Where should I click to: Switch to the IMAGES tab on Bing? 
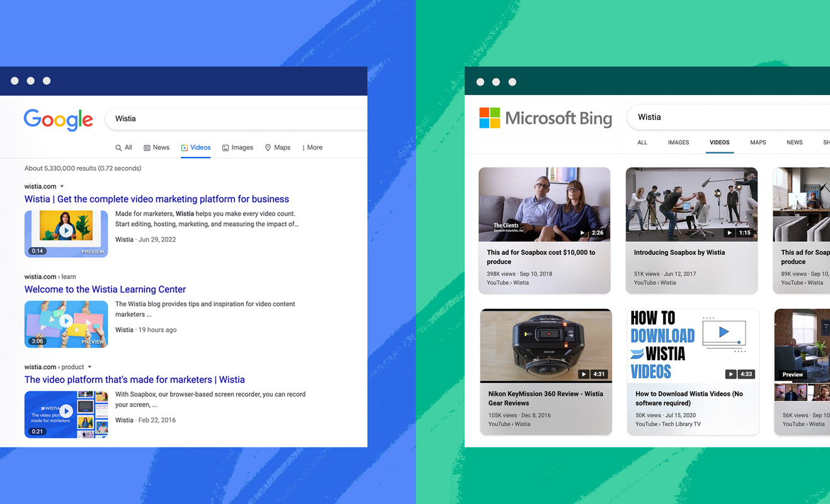point(678,142)
